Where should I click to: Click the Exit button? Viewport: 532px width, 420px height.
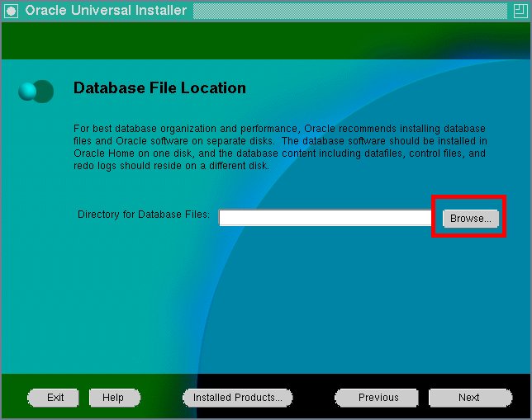coord(53,398)
